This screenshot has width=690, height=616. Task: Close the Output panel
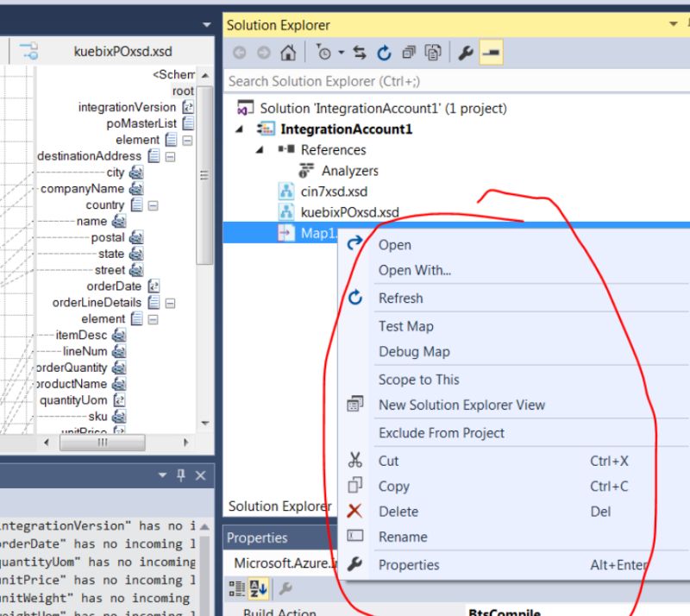(201, 475)
